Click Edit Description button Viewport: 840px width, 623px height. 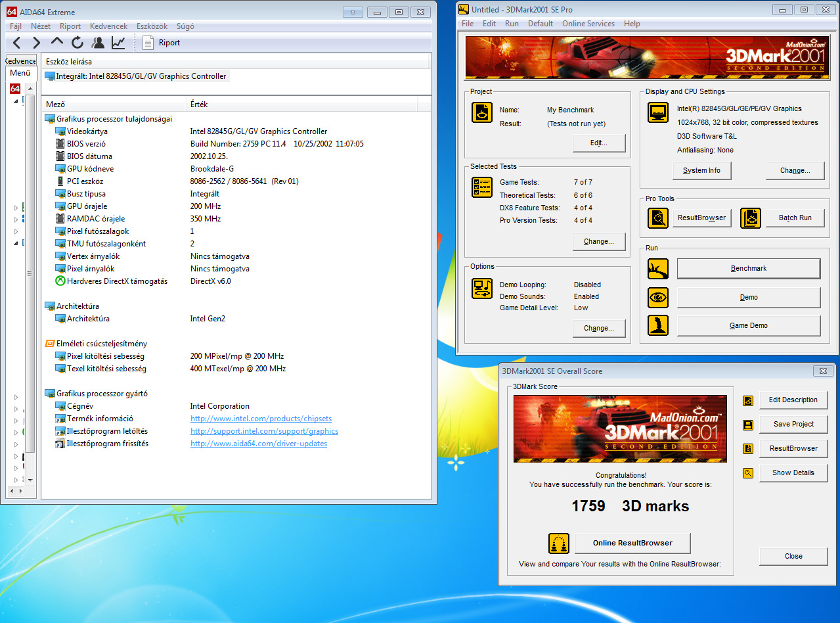[793, 400]
